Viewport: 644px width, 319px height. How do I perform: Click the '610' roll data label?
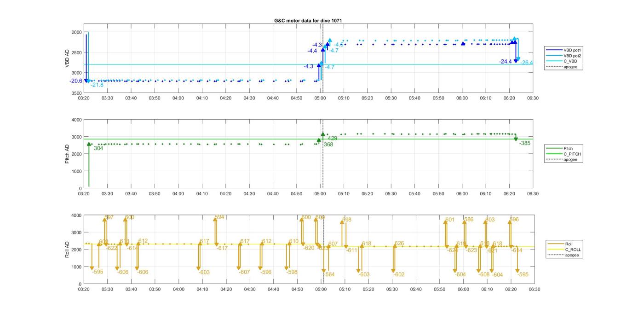click(x=294, y=242)
